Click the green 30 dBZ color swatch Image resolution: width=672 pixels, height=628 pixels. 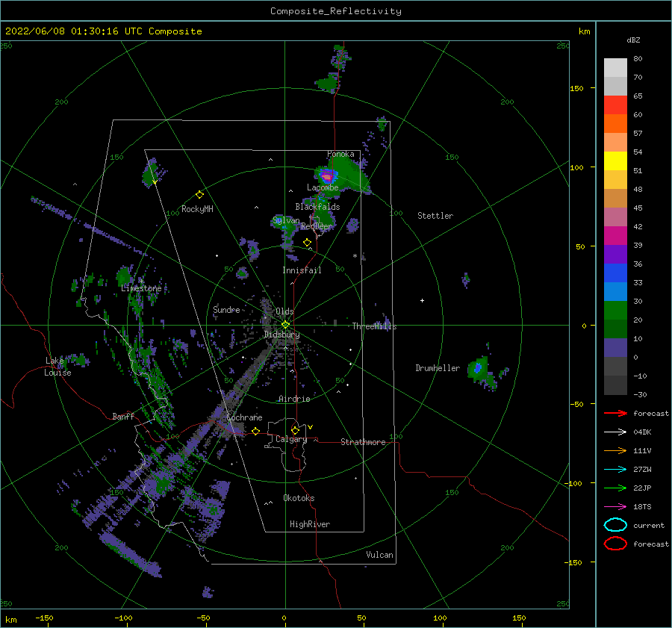click(x=615, y=311)
